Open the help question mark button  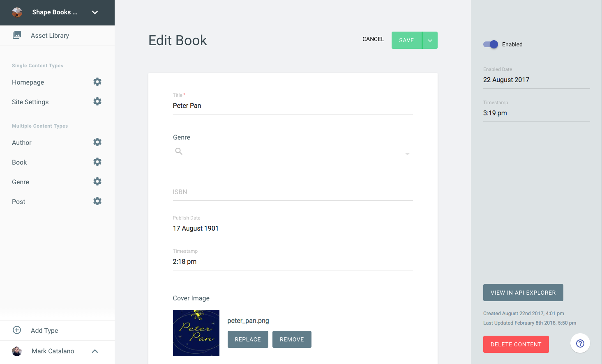[580, 343]
